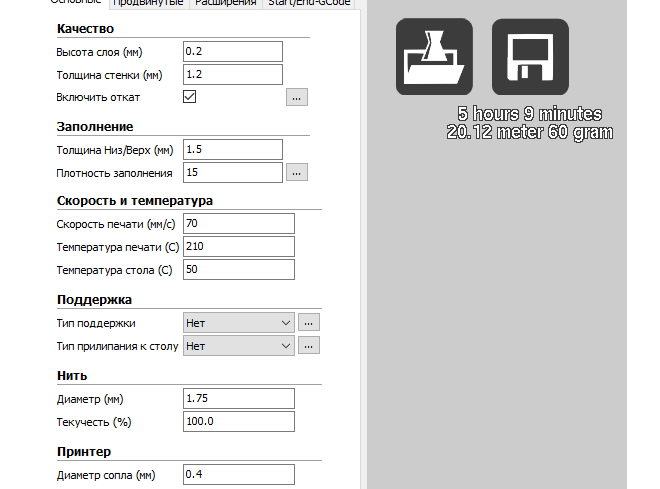This screenshot has height=489, width=660.
Task: Click the Принтер section heading
Action: click(x=84, y=452)
